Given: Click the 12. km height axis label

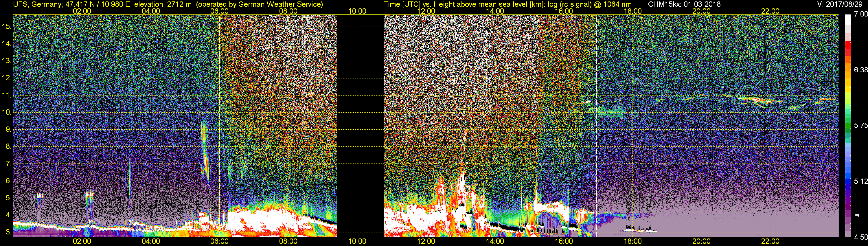Looking at the screenshot, I should pyautogui.click(x=7, y=78).
